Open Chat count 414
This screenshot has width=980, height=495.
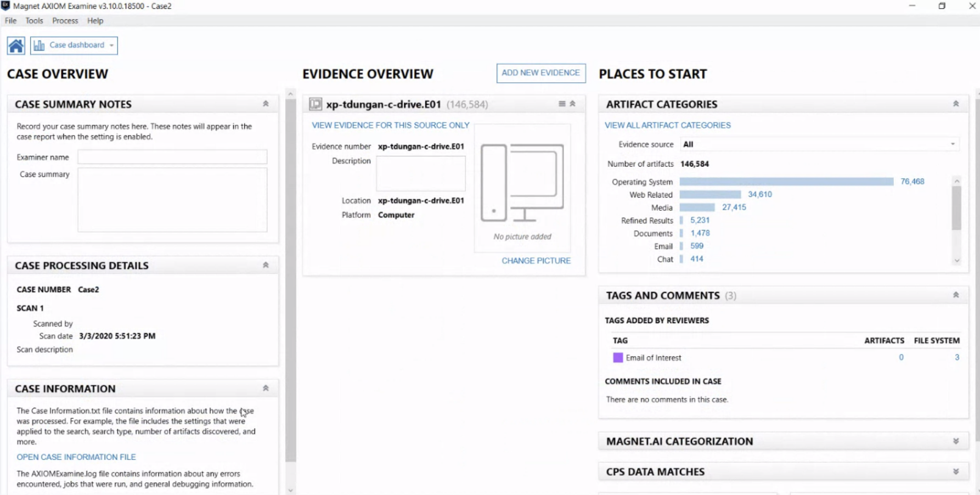697,259
